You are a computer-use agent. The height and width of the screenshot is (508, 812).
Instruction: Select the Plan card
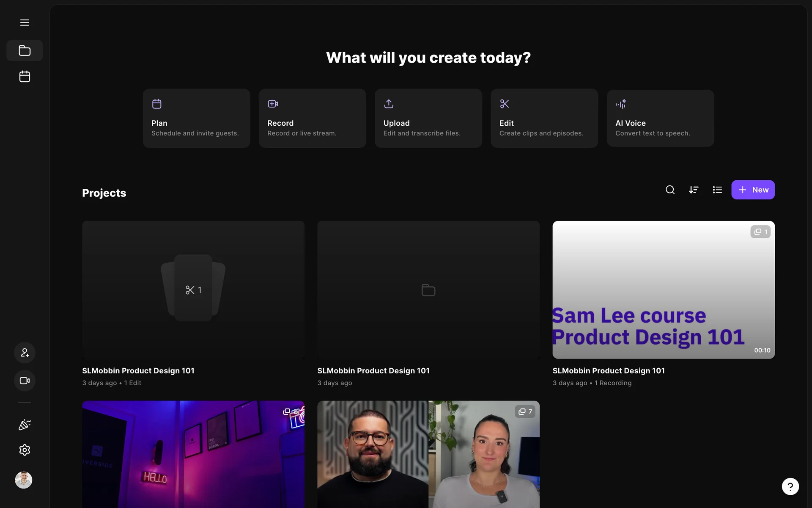(196, 118)
